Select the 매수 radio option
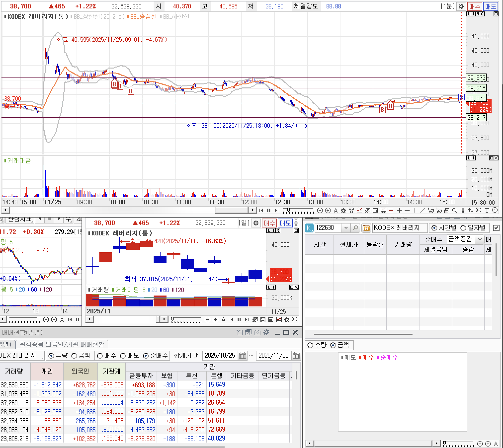Image resolution: width=503 pixels, height=448 pixels. [100, 356]
